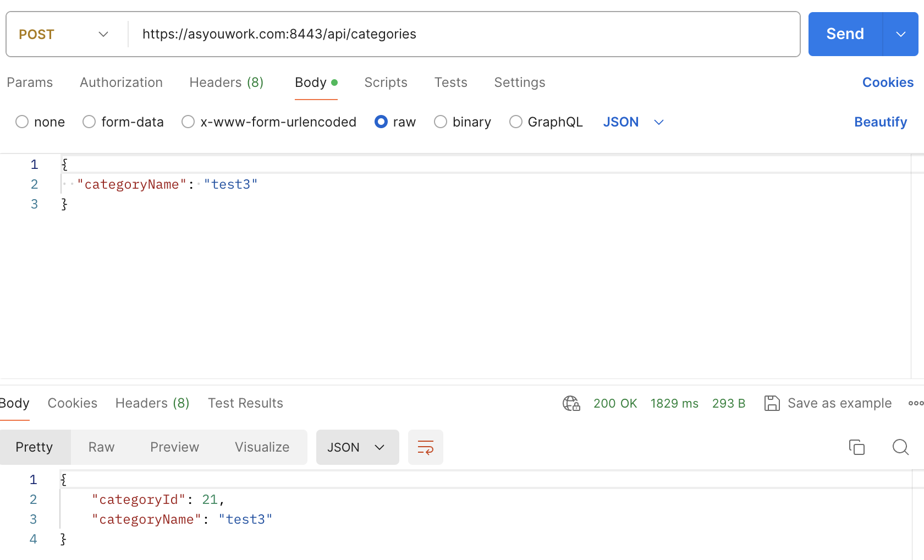Screen dimensions: 924x560
Task: Switch to the Authorization tab
Action: coord(121,83)
